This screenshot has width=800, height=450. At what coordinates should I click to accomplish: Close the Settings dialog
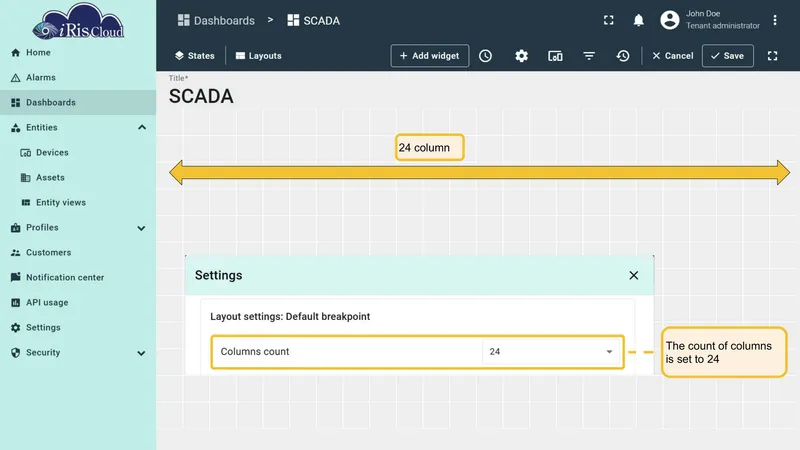634,276
